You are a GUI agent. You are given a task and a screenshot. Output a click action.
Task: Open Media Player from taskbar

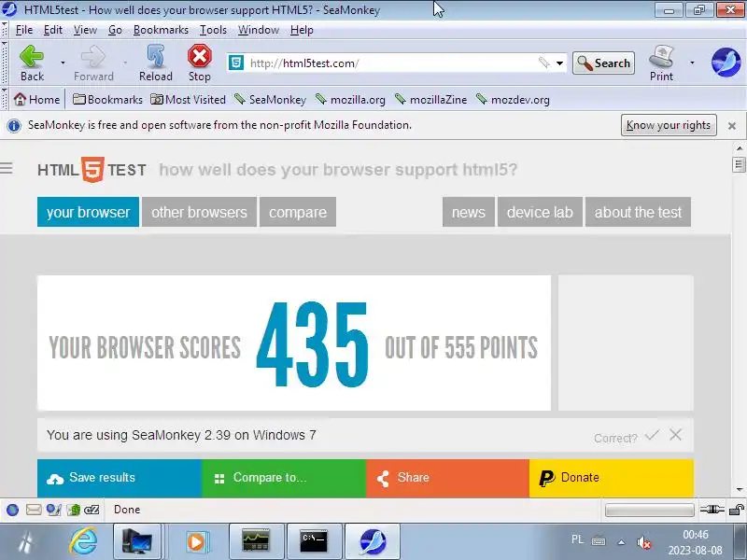click(x=197, y=541)
